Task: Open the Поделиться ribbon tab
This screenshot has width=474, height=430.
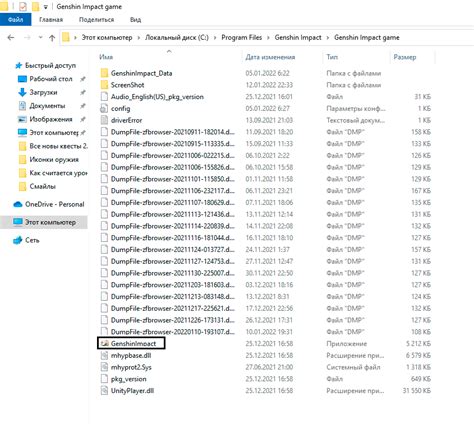Action: [x=96, y=20]
